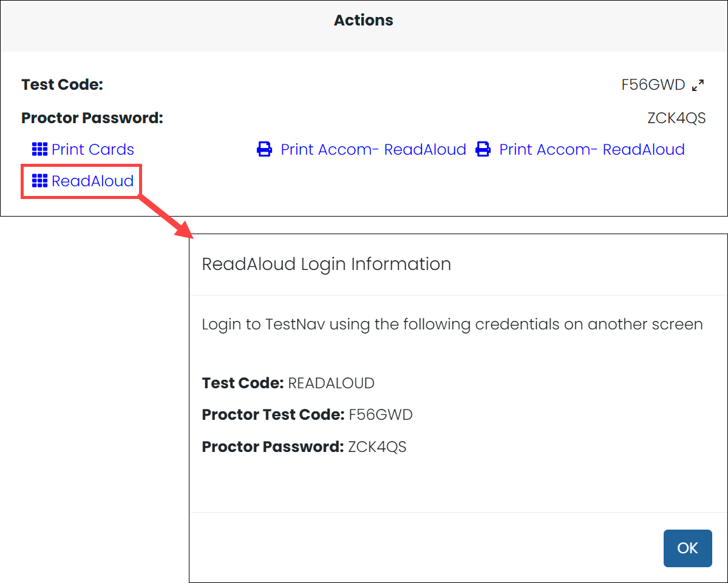
Task: Click the grid icon beside the ReadAloud link
Action: coord(39,181)
